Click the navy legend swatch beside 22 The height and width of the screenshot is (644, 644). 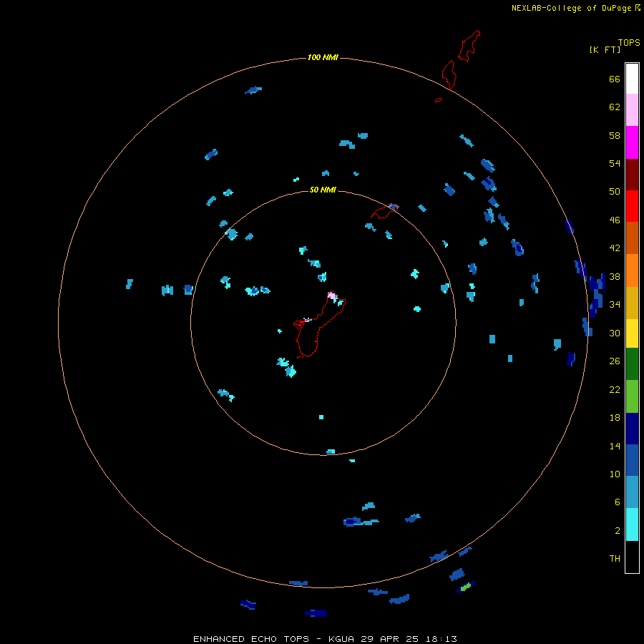click(x=632, y=429)
